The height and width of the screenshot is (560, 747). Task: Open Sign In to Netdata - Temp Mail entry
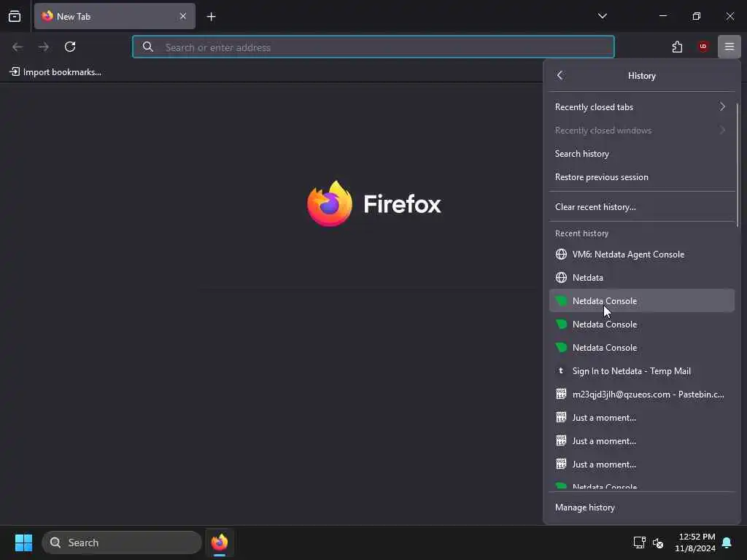642,371
